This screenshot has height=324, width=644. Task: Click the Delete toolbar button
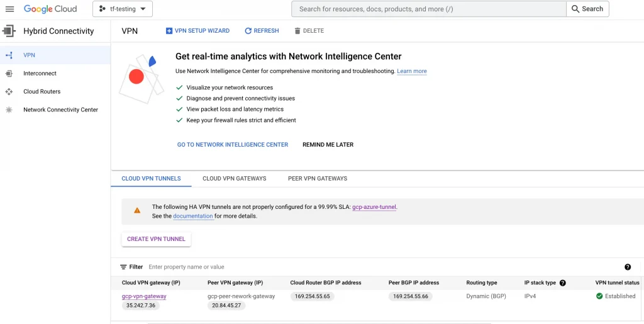point(309,31)
